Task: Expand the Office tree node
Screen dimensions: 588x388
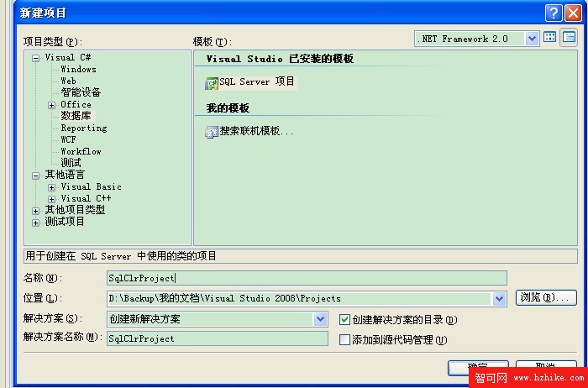Action: click(52, 105)
